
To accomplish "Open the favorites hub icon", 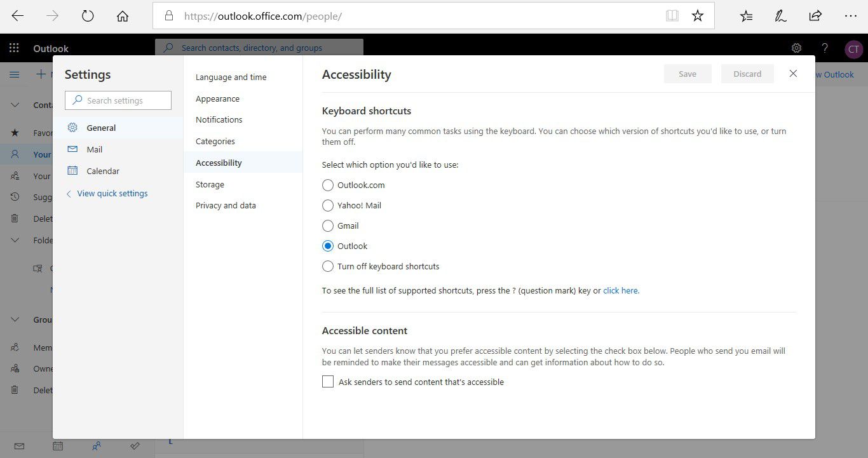I will coord(746,16).
